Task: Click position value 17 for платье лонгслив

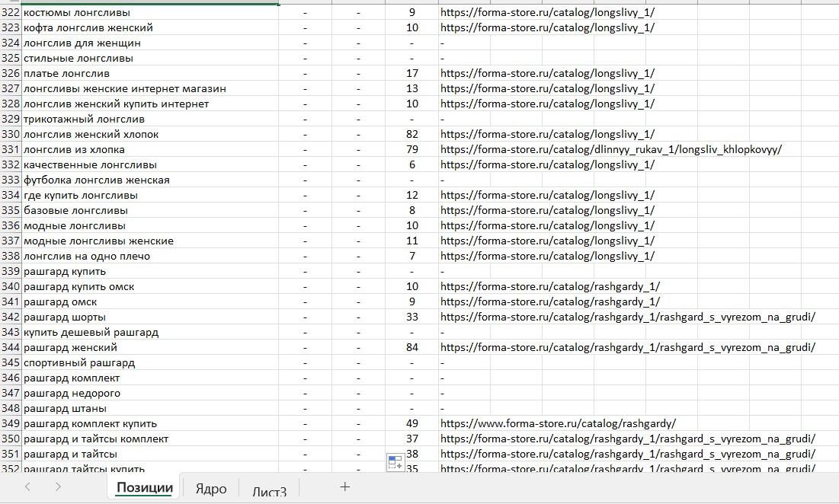Action: 412,73
